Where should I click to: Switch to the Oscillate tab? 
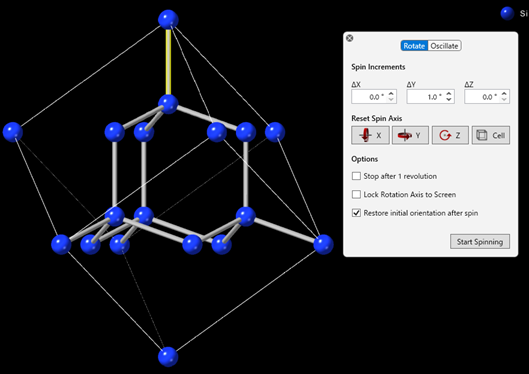click(x=444, y=46)
